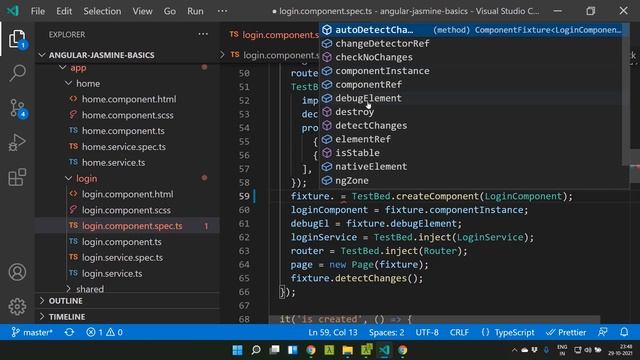Click the master branch indicator
This screenshot has height=360, width=640.
point(32,332)
